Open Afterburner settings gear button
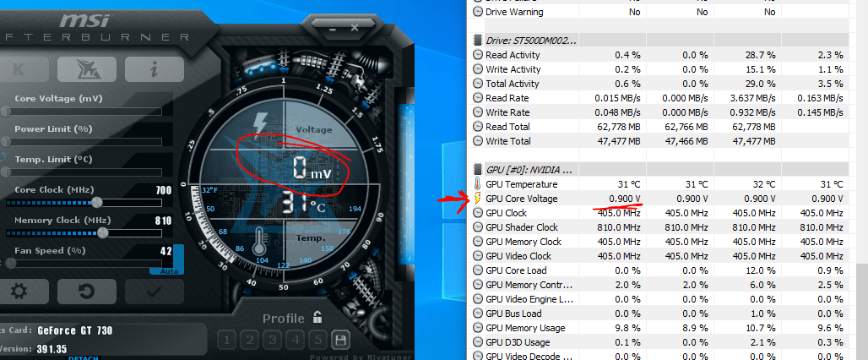Viewport: 868px width, 360px height. click(x=19, y=292)
